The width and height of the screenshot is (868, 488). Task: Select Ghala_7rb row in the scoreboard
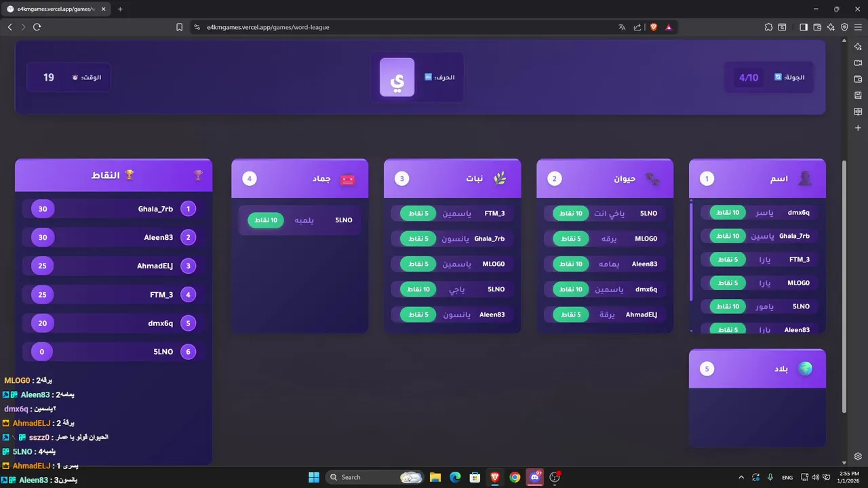[x=113, y=209]
